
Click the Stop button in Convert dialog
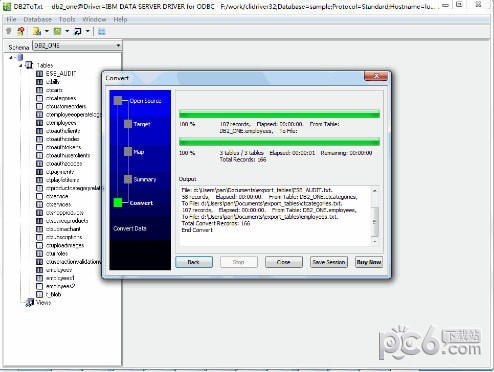click(x=239, y=262)
